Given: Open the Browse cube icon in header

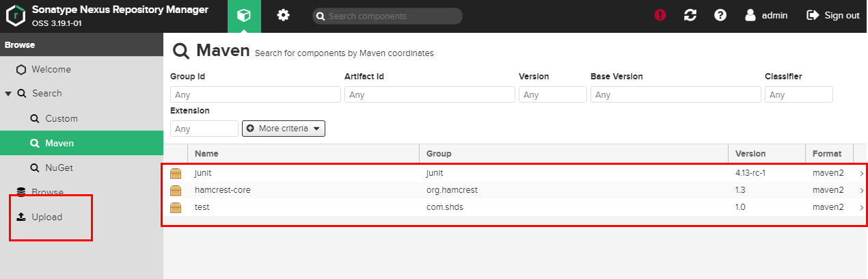Looking at the screenshot, I should pos(244,16).
